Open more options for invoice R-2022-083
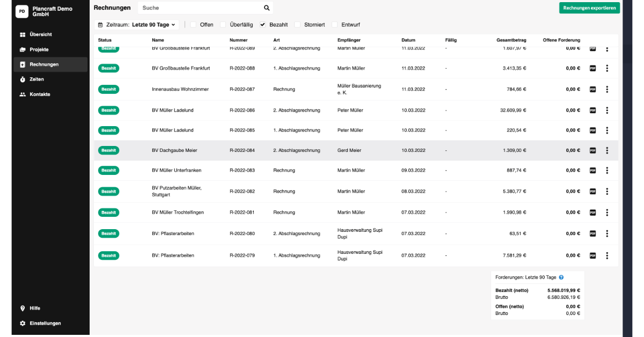The width and height of the screenshot is (644, 337). pos(607,170)
